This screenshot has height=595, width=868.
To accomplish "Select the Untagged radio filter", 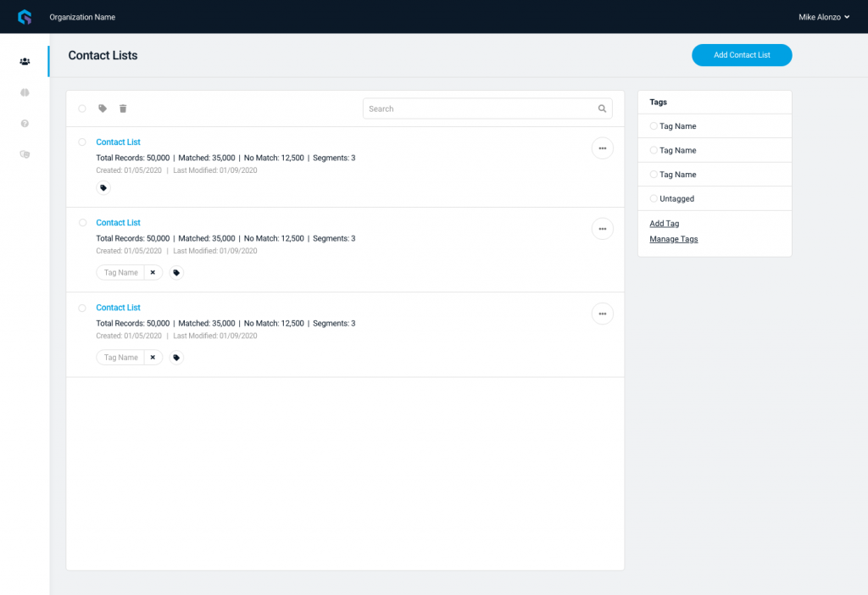I will click(654, 198).
